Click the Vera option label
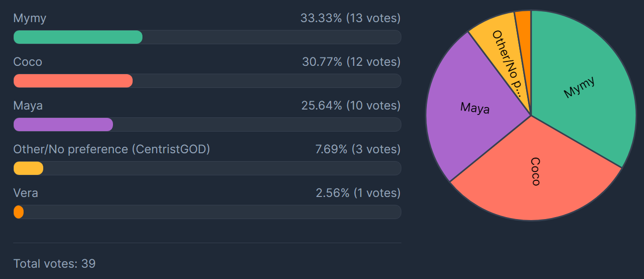Screen dimensions: 644x279 point(26,194)
